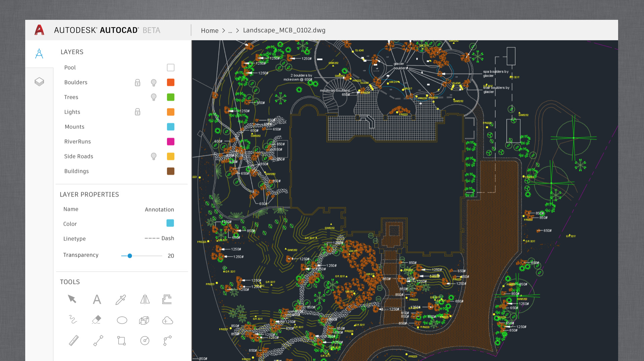Open the drafting compass sidebar tab
The height and width of the screenshot is (361, 644).
coord(39,53)
